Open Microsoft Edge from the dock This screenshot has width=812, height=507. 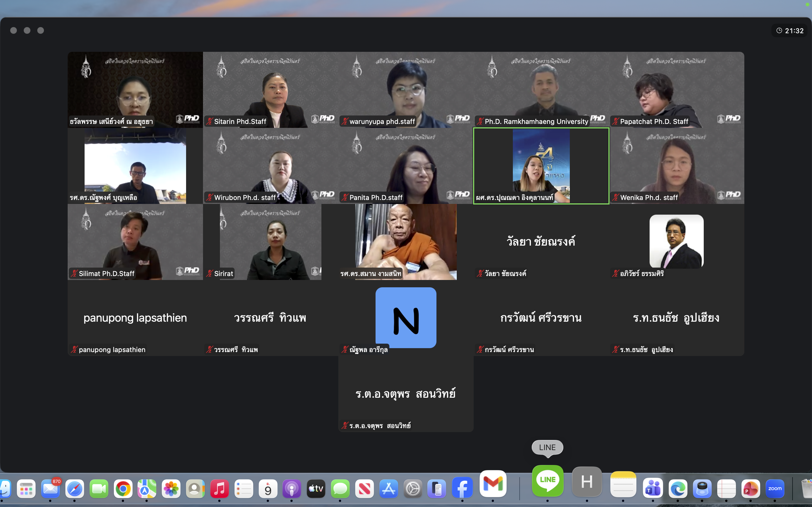click(x=678, y=489)
